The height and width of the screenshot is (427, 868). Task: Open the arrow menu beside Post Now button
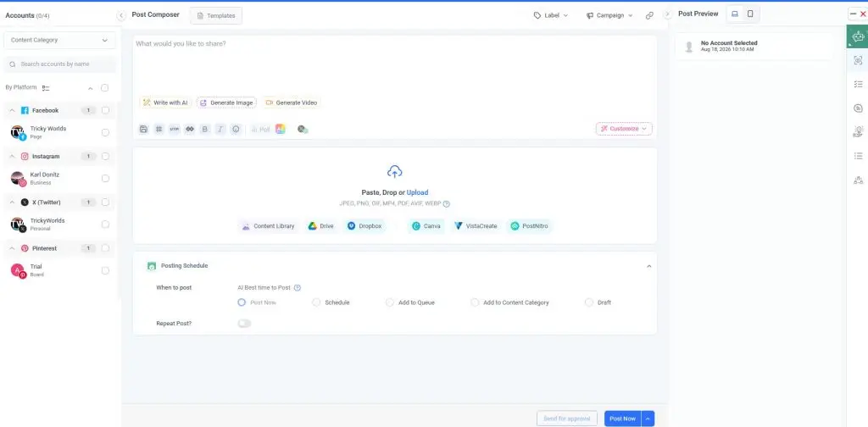[648, 419]
